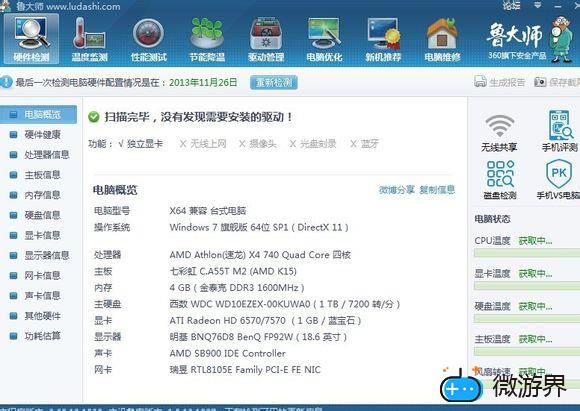Click the RTL8105E Family network card text
Image resolution: width=580 pixels, height=411 pixels.
click(x=245, y=370)
